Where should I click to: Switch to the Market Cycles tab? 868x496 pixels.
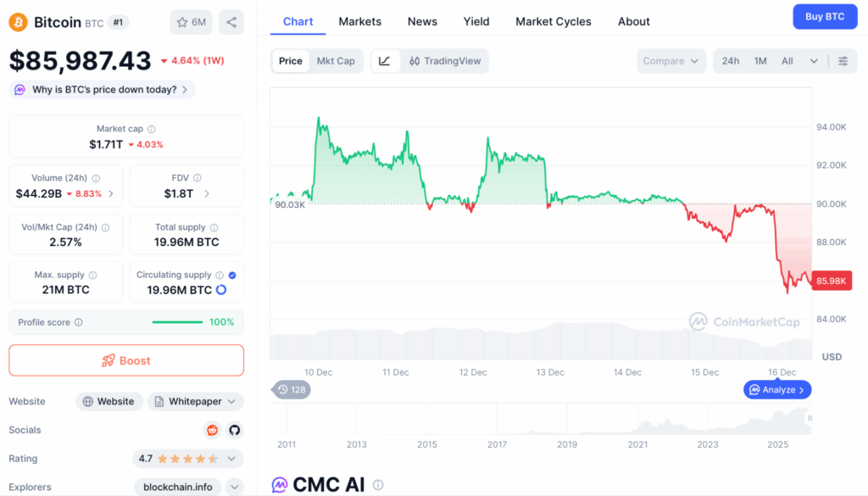(554, 21)
